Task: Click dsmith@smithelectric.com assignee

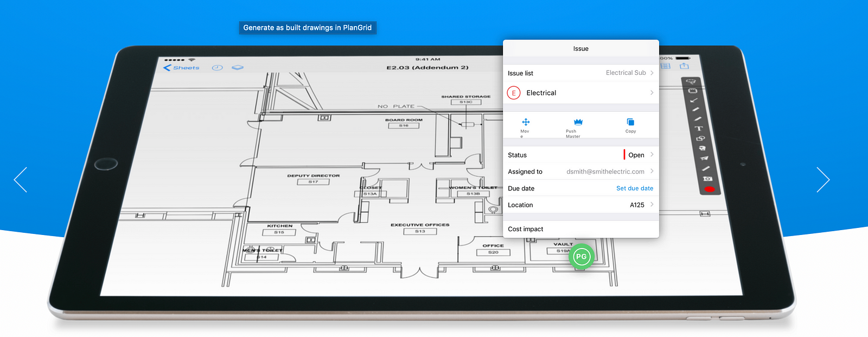Action: (x=605, y=171)
